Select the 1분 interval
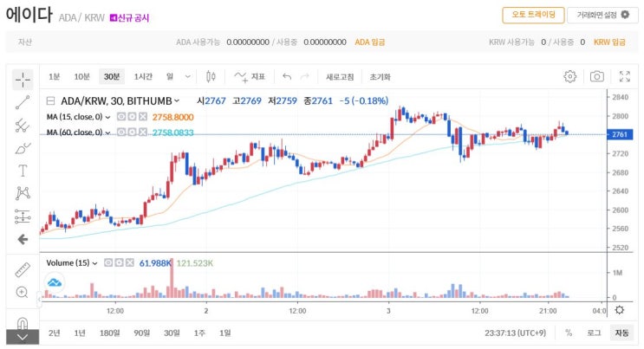 tap(55, 77)
